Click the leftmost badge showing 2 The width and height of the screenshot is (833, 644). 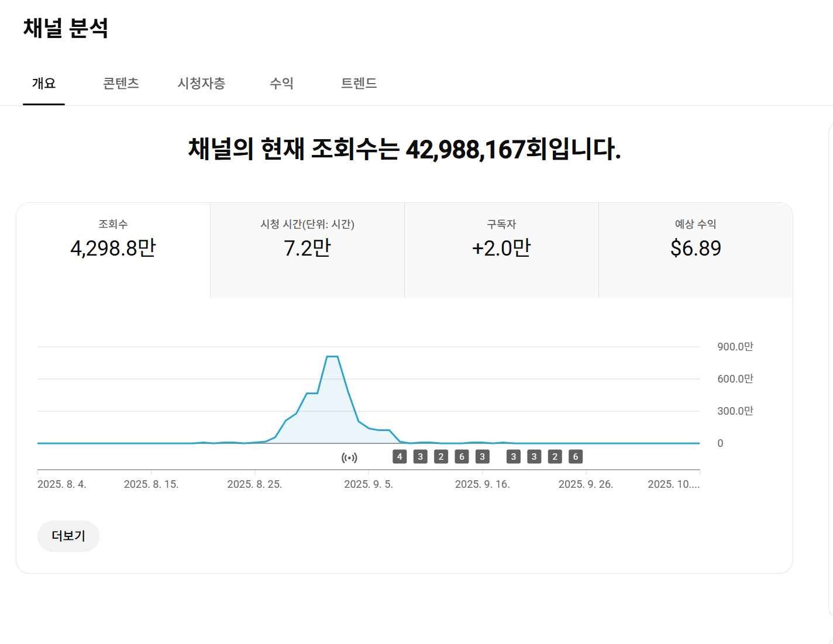tap(441, 457)
